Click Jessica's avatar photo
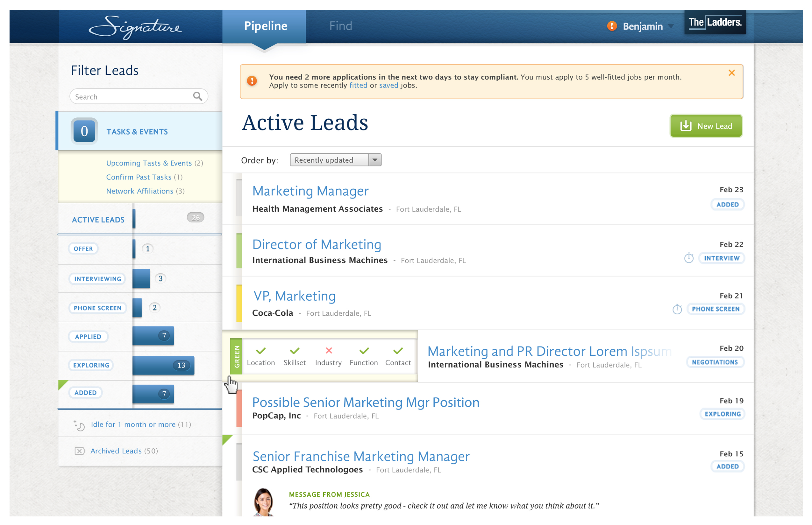 [x=264, y=502]
